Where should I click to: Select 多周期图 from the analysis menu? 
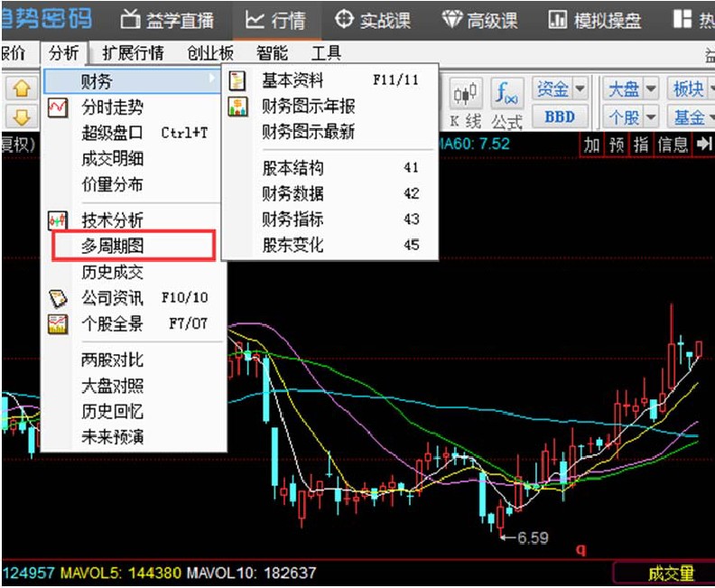[x=113, y=245]
